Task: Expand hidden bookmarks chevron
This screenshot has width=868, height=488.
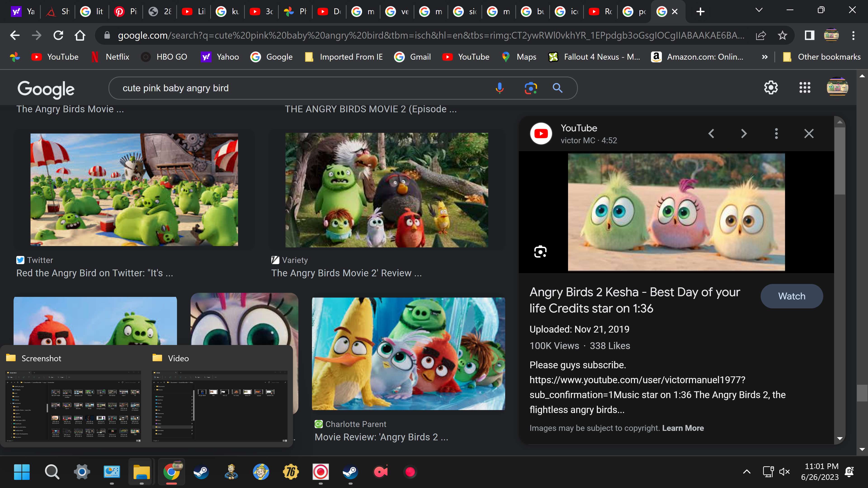Action: pos(764,57)
